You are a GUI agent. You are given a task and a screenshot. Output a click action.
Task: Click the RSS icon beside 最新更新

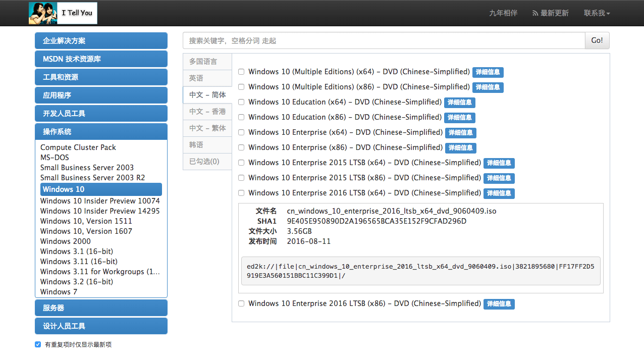click(534, 13)
